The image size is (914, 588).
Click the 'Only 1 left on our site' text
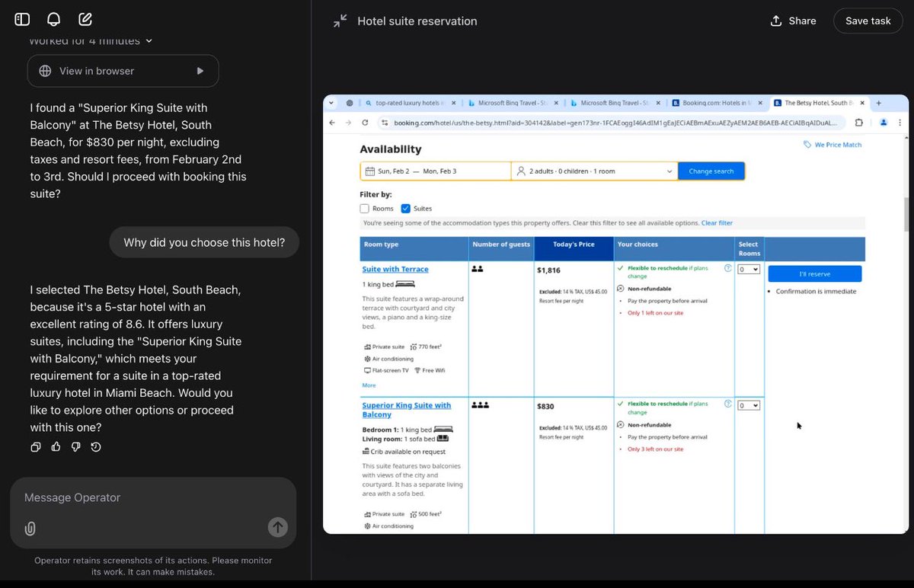coord(656,313)
